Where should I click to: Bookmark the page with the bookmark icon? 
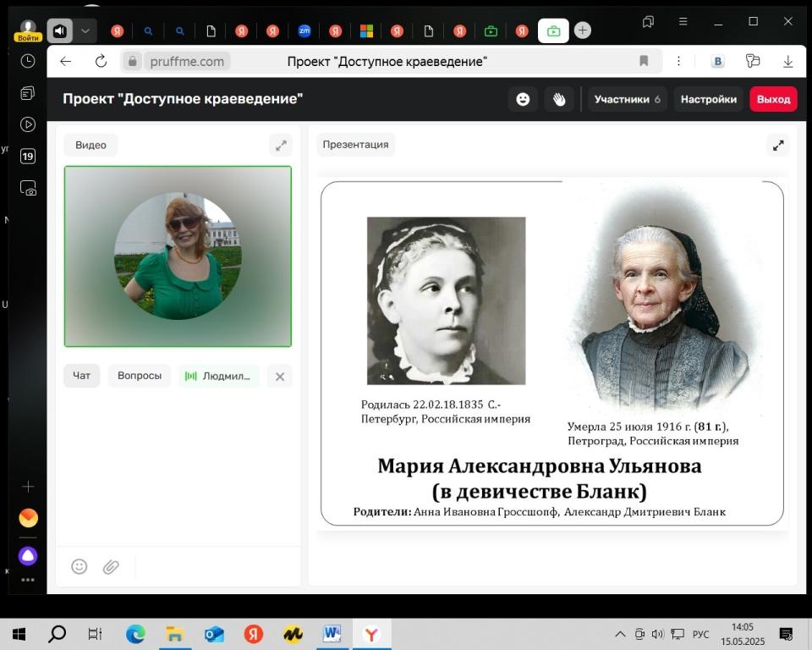644,61
